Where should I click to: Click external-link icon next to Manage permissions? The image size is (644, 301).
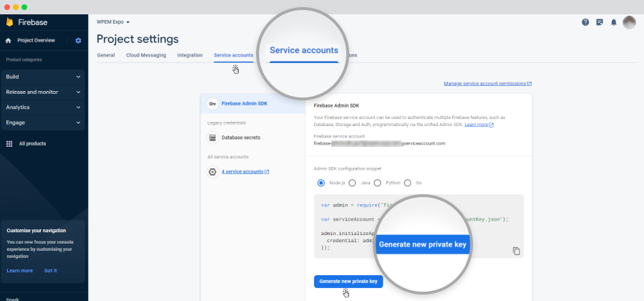point(530,83)
